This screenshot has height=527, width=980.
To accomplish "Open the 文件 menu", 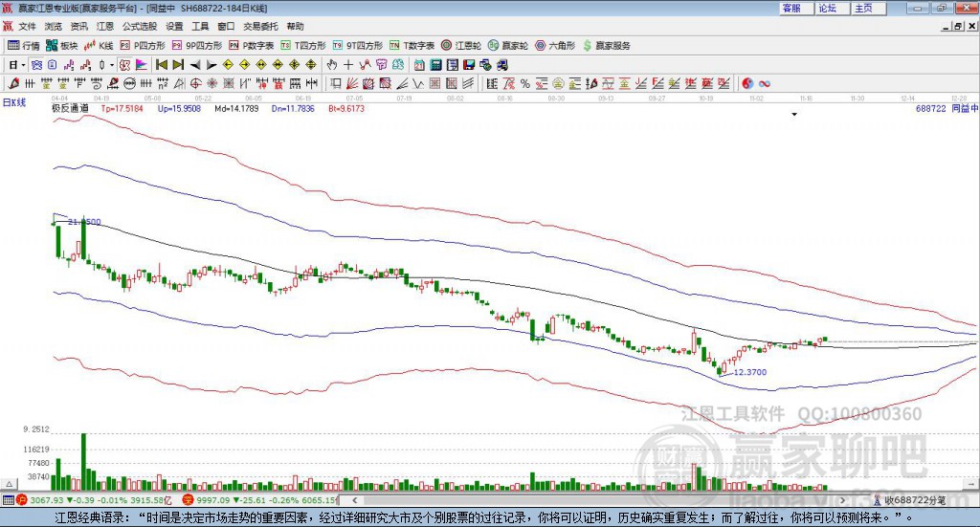I will pyautogui.click(x=27, y=26).
